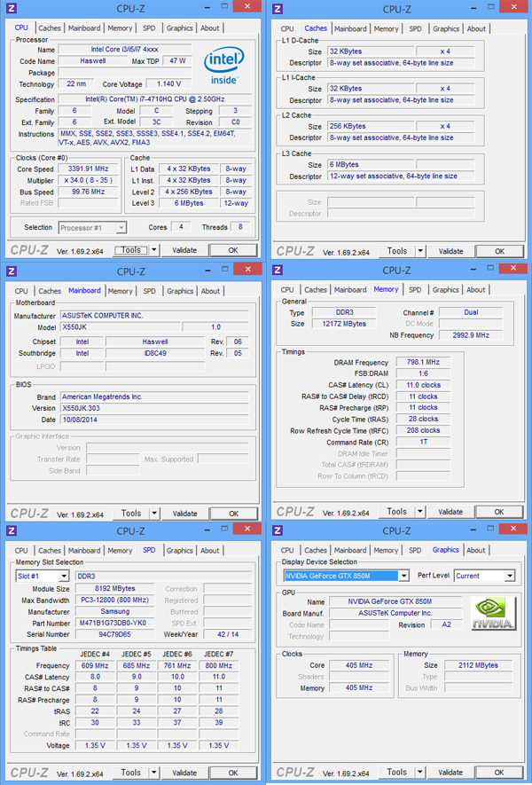Click the CPU-Z title icon in Graphics window

(278, 530)
